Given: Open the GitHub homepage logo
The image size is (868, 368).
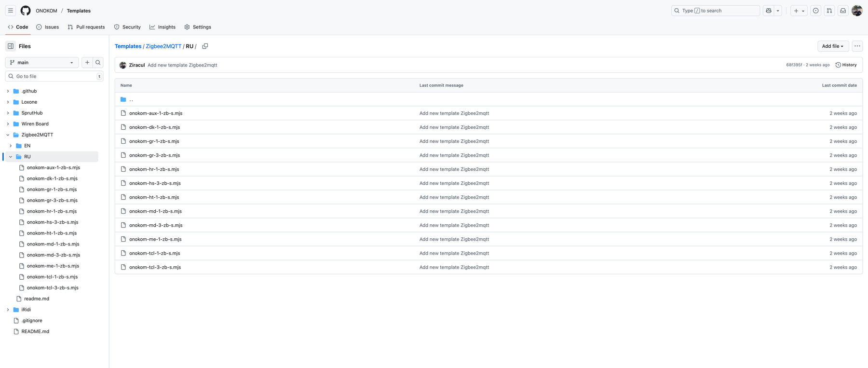Looking at the screenshot, I should pos(26,11).
